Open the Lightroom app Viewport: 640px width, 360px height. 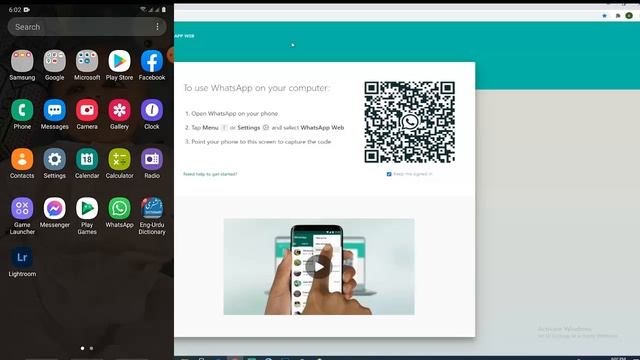tap(22, 258)
